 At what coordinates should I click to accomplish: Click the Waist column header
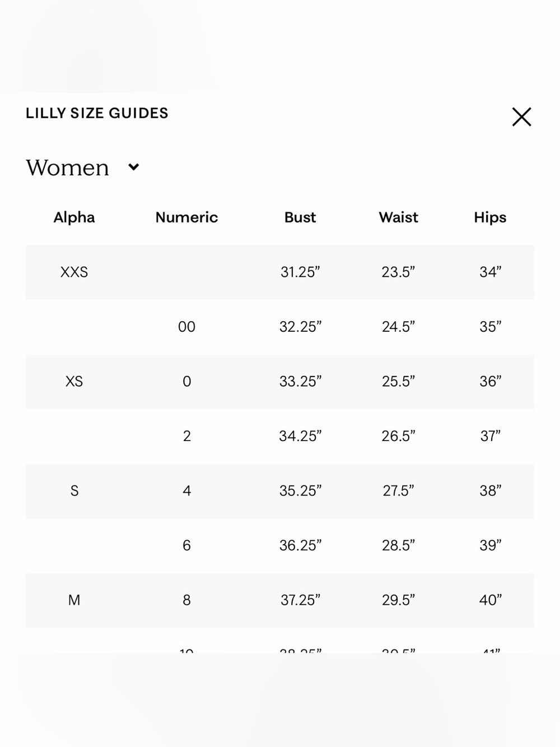pyautogui.click(x=398, y=217)
